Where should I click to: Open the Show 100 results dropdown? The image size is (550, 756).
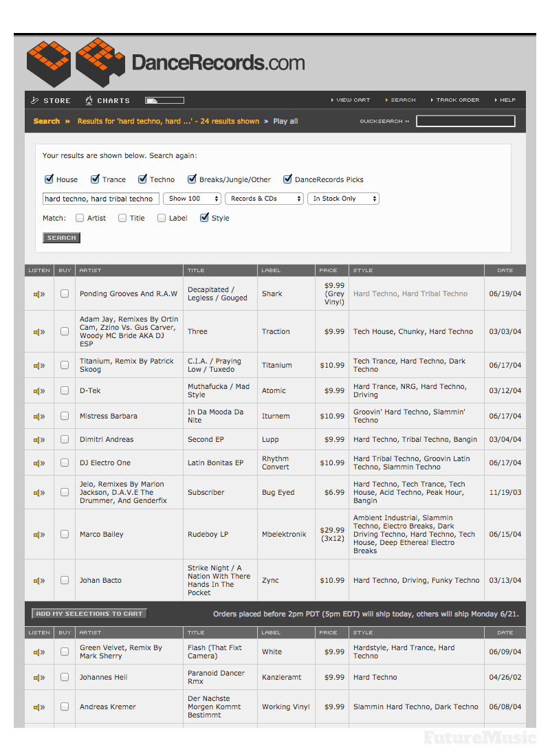click(192, 199)
